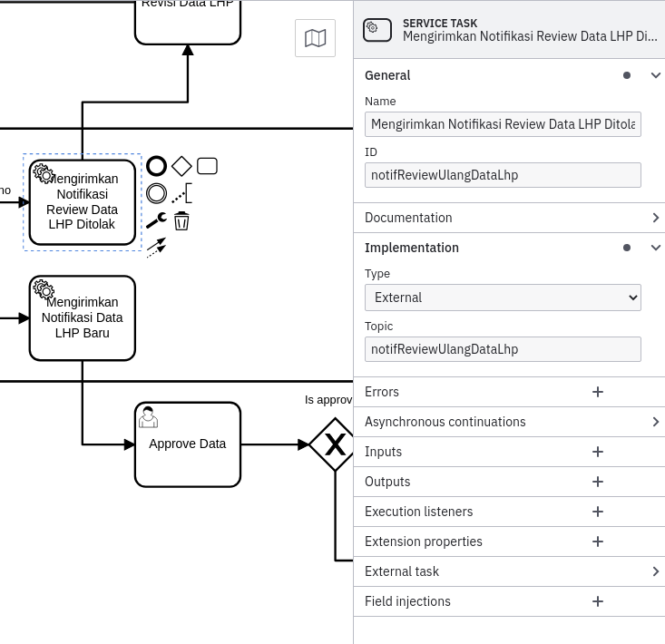Add a new execution listener

point(598,512)
